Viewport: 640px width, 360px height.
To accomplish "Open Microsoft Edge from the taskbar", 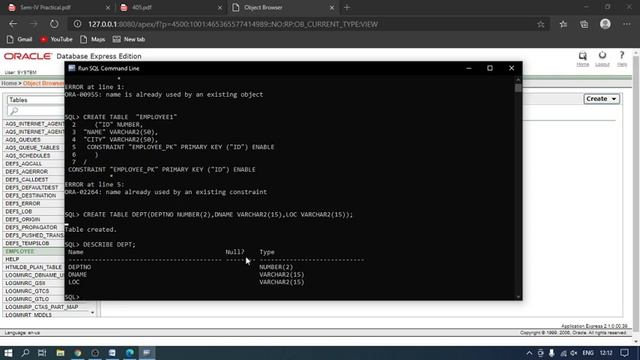I will pos(130,353).
